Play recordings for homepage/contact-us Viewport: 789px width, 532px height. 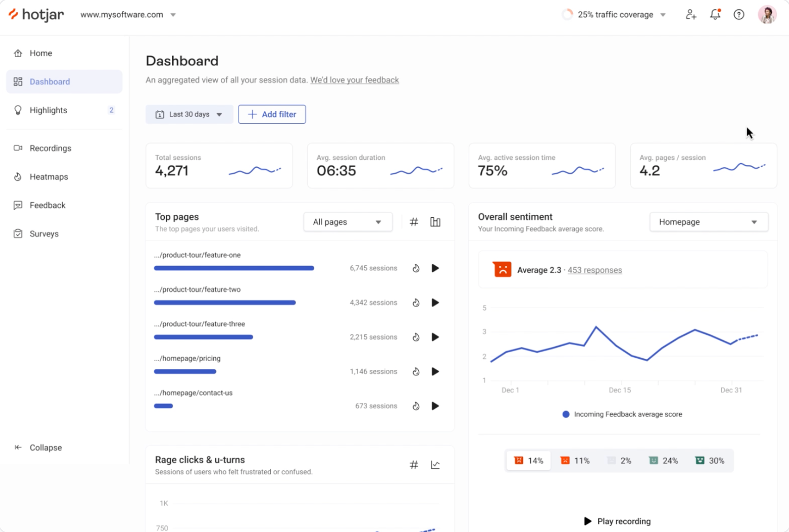coord(435,406)
